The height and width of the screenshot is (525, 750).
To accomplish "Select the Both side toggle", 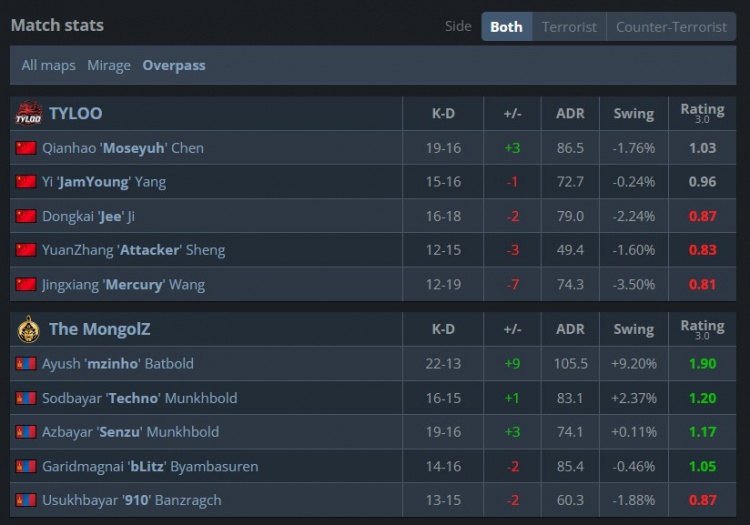I will (506, 27).
